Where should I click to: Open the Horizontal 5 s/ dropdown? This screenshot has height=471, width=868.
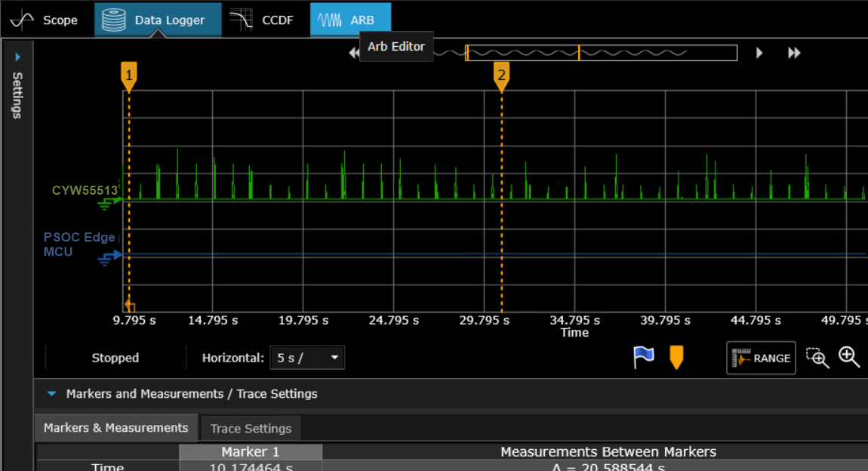pos(306,358)
